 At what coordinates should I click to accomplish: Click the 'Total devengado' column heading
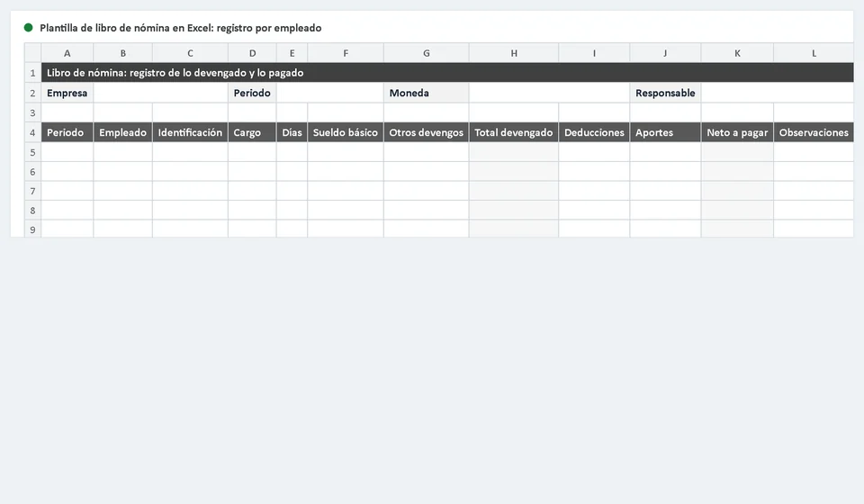(514, 132)
